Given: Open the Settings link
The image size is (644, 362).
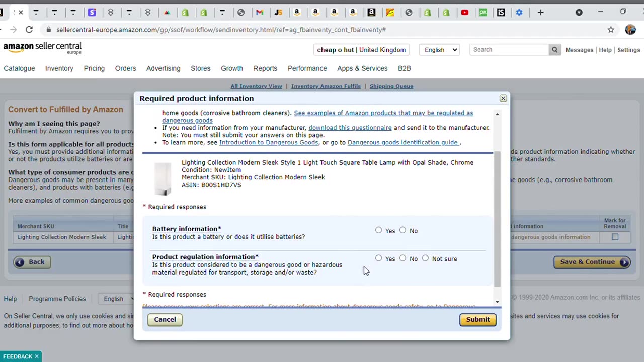Looking at the screenshot, I should click(x=628, y=50).
